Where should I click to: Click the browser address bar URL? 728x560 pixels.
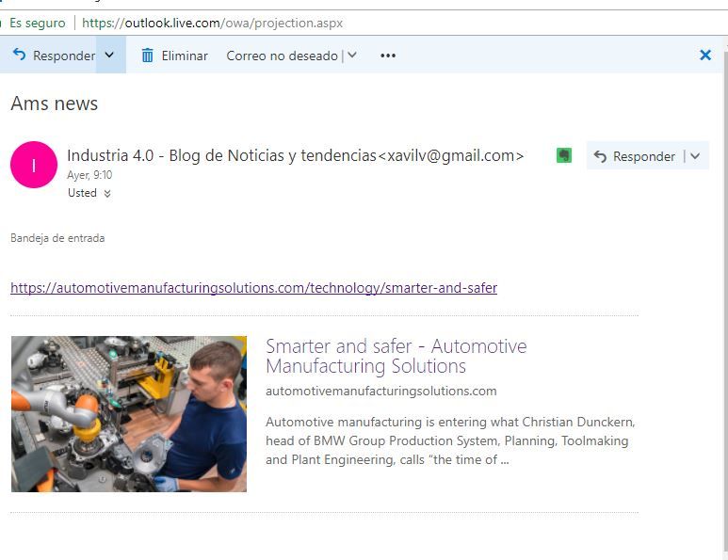click(x=212, y=23)
